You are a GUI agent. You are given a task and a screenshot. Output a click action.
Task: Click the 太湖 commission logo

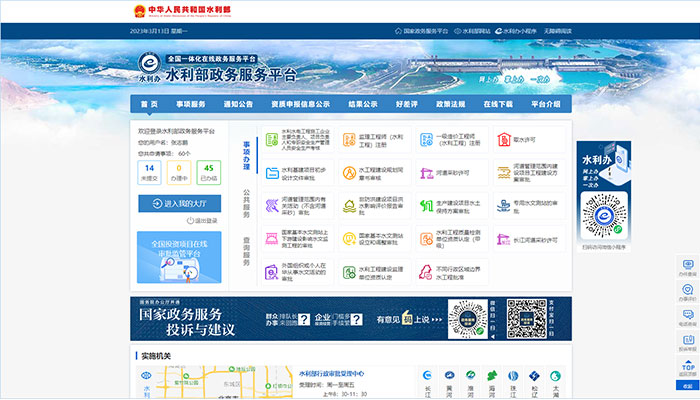(555, 375)
